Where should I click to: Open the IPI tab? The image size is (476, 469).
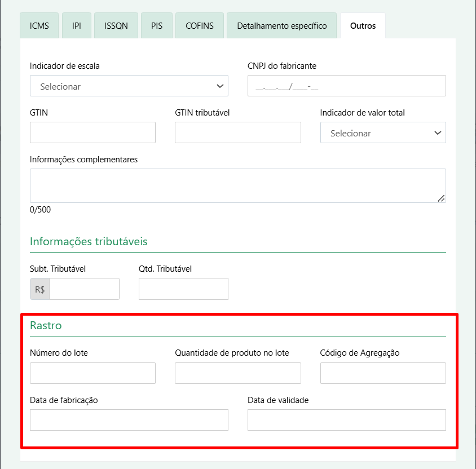tap(77, 26)
